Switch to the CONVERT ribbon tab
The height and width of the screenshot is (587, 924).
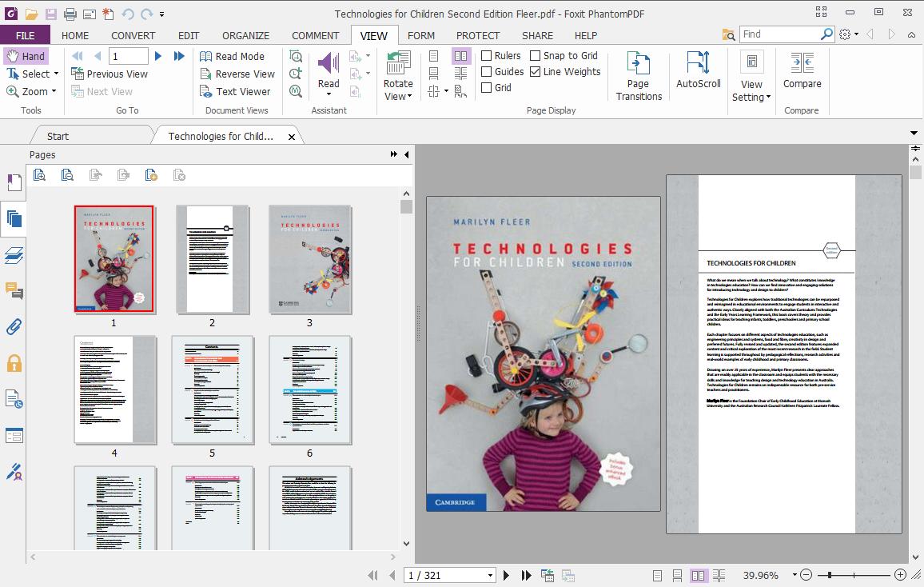(x=133, y=35)
